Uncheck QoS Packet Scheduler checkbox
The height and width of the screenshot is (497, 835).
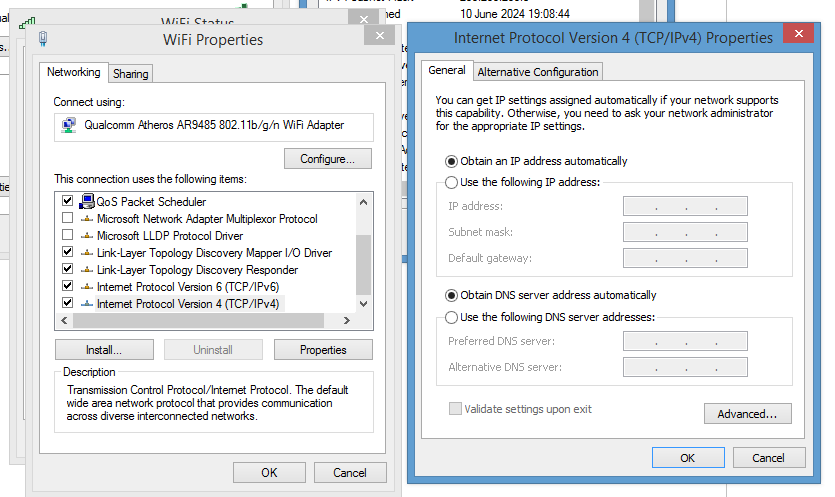point(68,201)
